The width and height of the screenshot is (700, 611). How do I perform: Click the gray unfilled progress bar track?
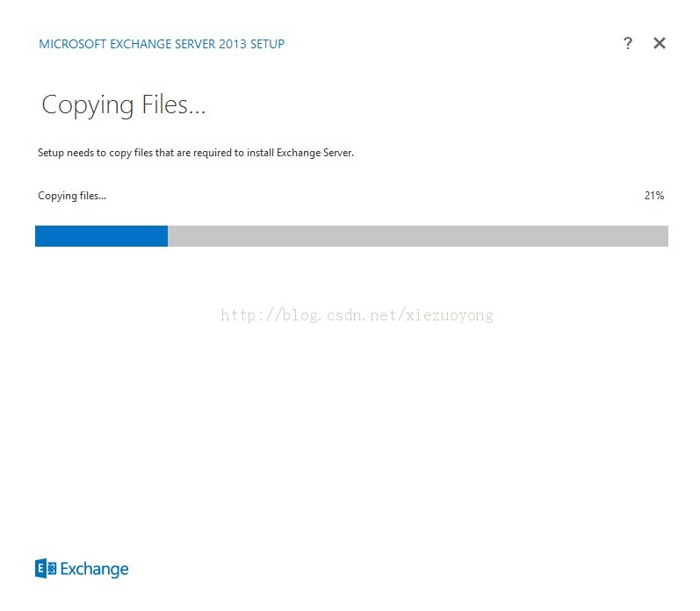417,236
